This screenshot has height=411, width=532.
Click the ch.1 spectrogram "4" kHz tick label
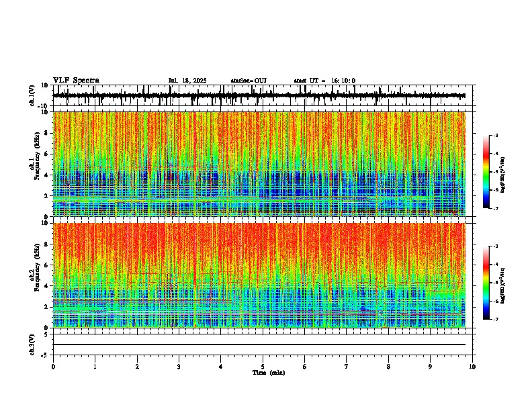click(46, 175)
